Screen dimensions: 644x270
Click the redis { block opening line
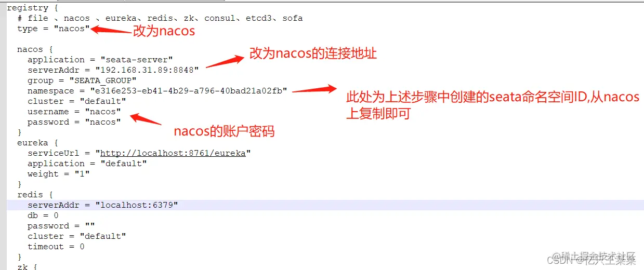point(33,195)
